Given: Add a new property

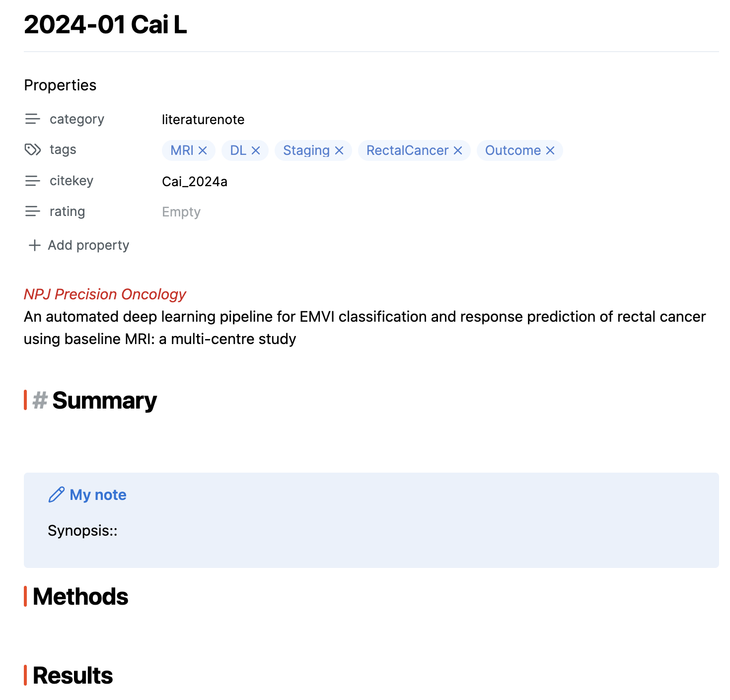Looking at the screenshot, I should [x=79, y=245].
